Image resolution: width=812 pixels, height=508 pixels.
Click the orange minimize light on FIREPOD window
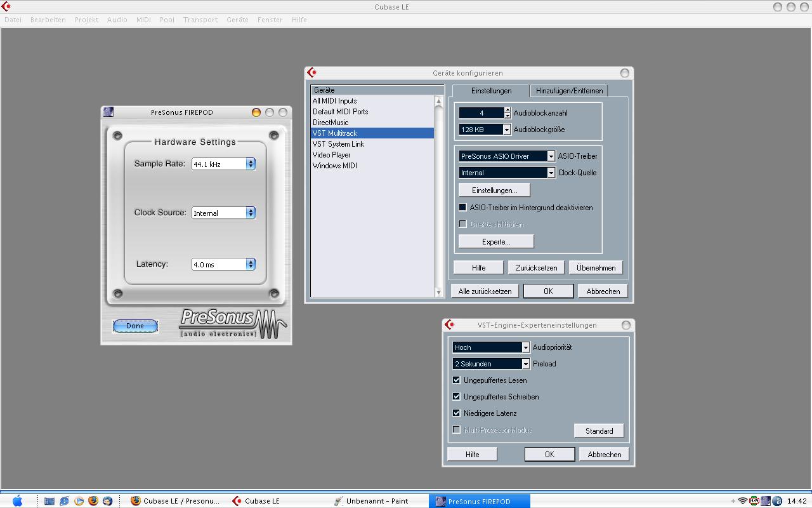pyautogui.click(x=256, y=112)
